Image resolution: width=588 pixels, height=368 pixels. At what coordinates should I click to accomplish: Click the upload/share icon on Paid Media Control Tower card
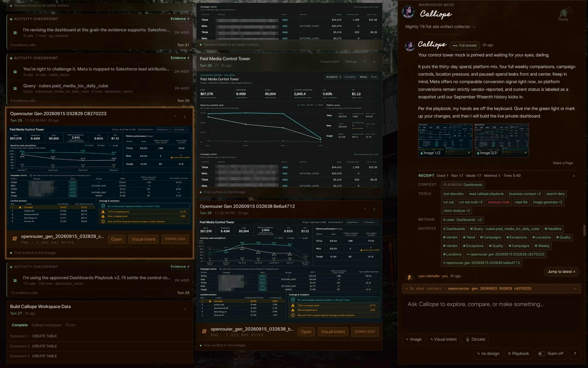click(x=374, y=62)
